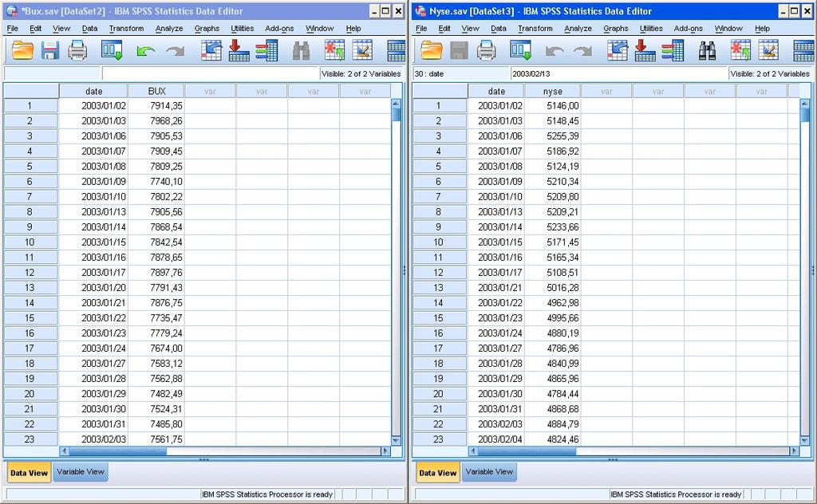Screen dimensions: 817x504
Task: Click the vertical scroll up arrow in Nyse window
Action: pyautogui.click(x=804, y=104)
